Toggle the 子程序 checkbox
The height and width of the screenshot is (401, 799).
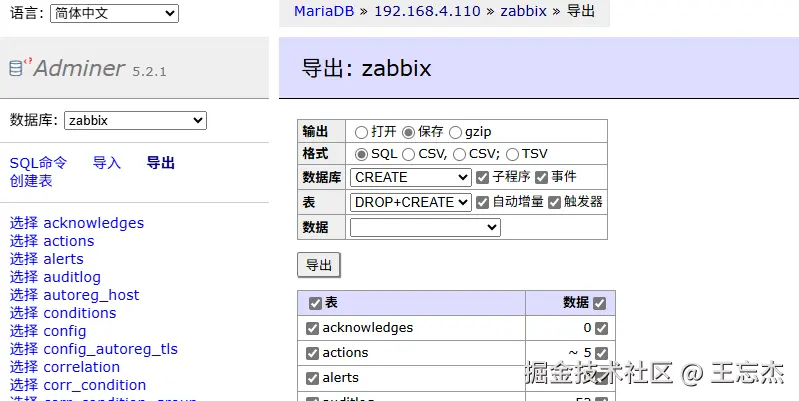click(x=483, y=177)
